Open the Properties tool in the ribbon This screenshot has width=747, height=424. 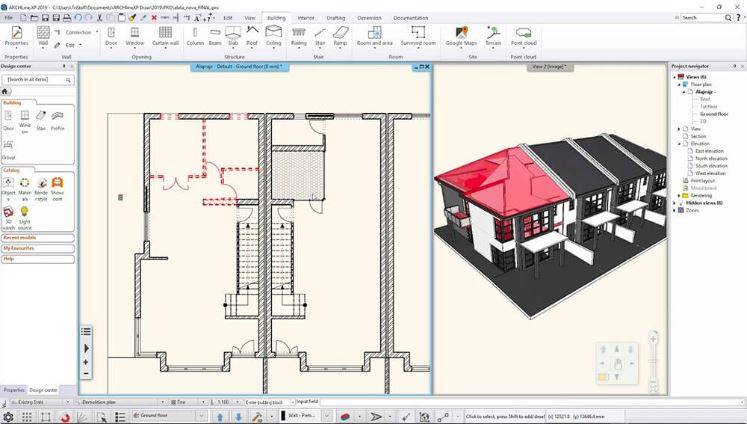(x=17, y=36)
